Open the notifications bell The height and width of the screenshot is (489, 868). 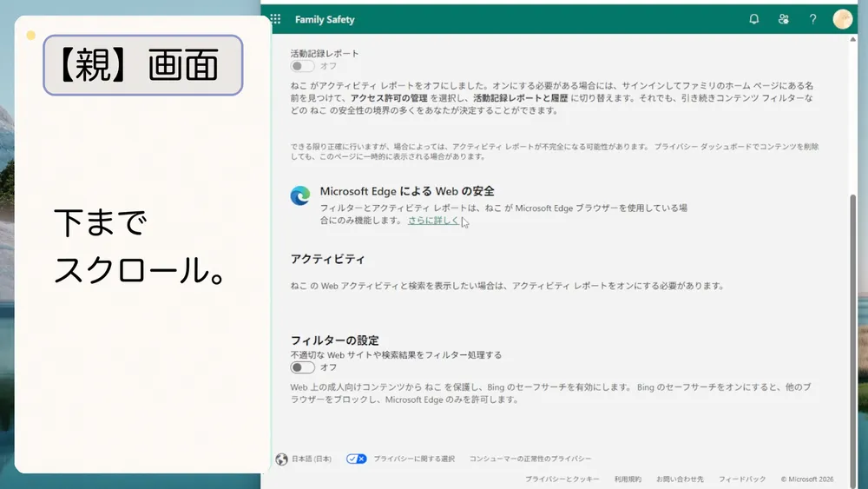(754, 19)
